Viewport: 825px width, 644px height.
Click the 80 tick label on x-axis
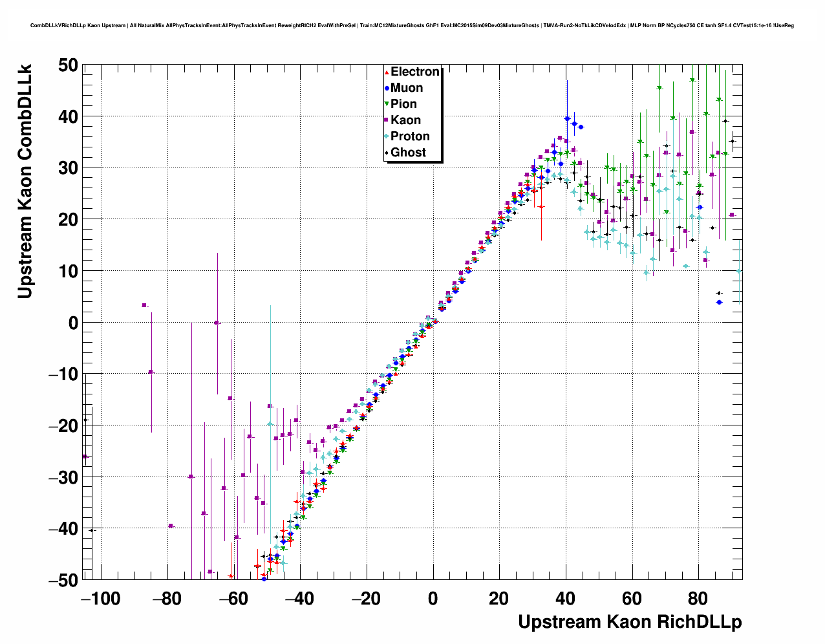point(698,599)
